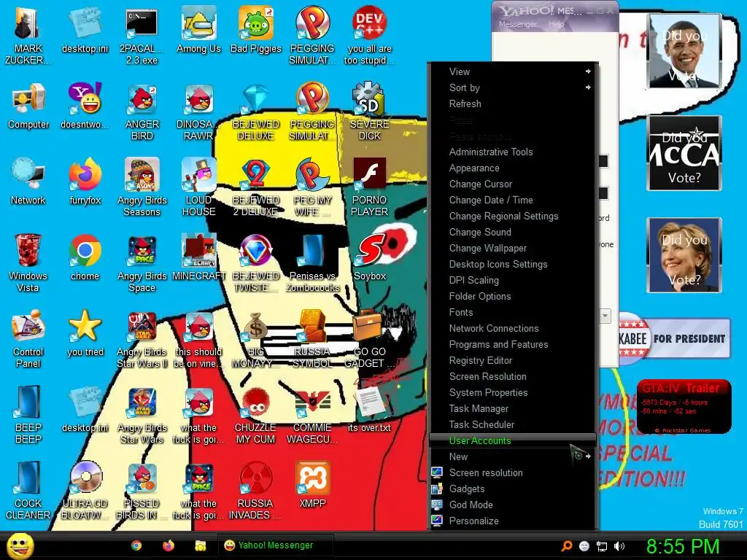Select the ULTRA CD BLOATW disc icon

(85, 491)
